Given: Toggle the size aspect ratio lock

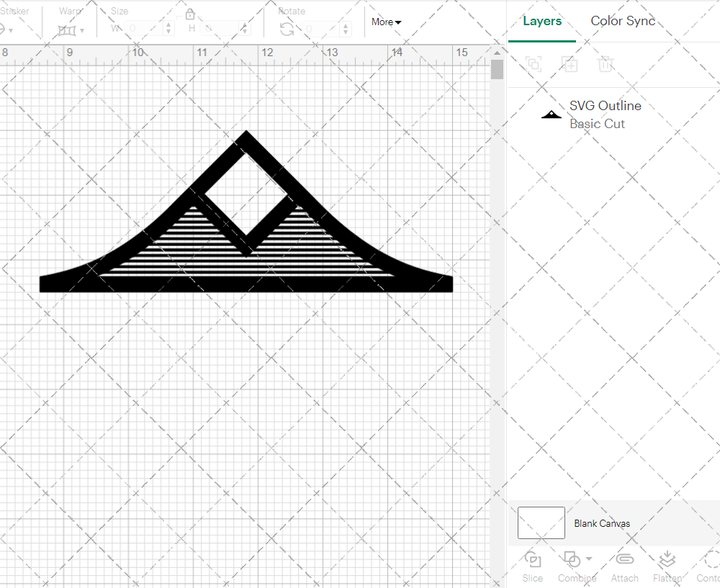Looking at the screenshot, I should [x=190, y=14].
